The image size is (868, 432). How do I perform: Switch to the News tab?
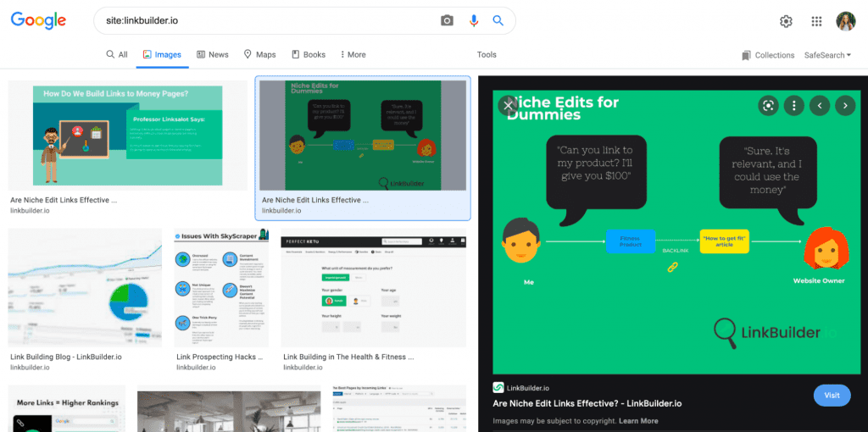pyautogui.click(x=213, y=55)
